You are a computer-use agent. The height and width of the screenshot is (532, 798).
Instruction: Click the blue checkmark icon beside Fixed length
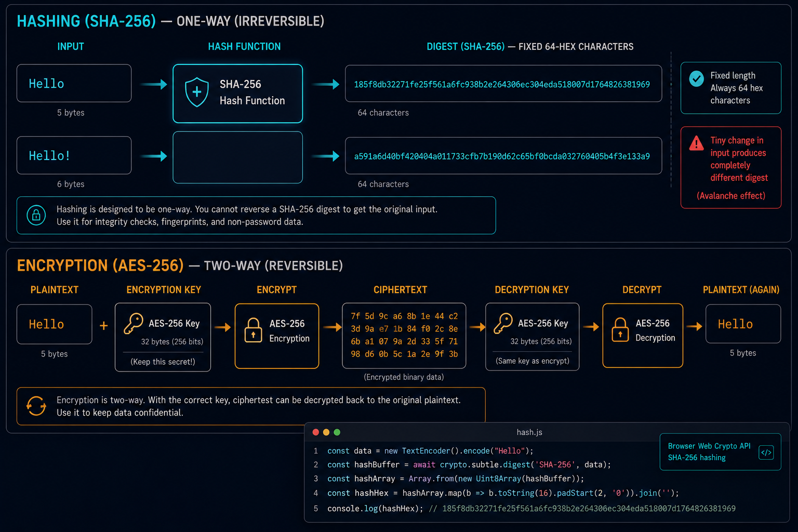[696, 78]
